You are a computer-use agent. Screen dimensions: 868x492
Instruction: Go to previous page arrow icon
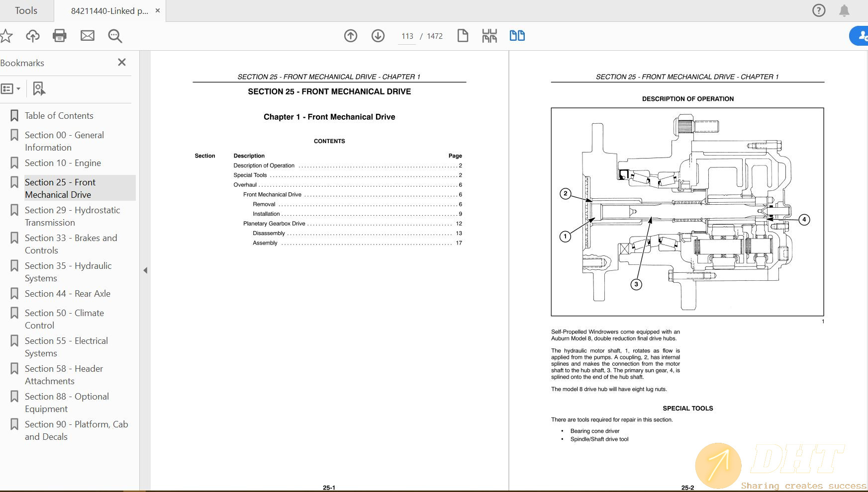coord(351,36)
